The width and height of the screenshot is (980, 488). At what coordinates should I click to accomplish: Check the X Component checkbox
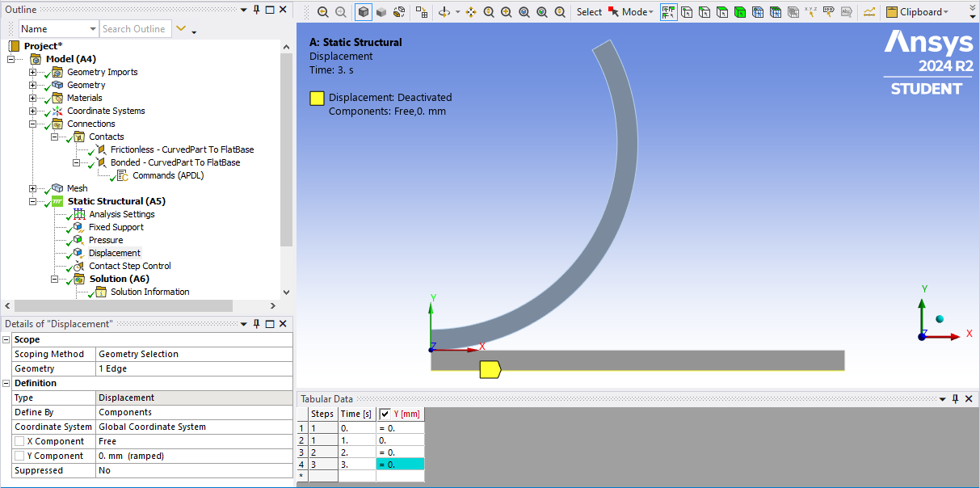[19, 442]
